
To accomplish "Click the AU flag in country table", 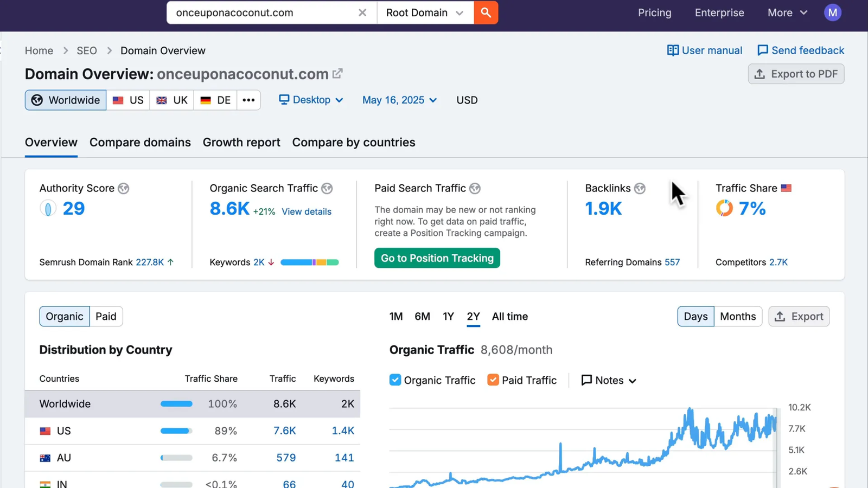I will [45, 458].
